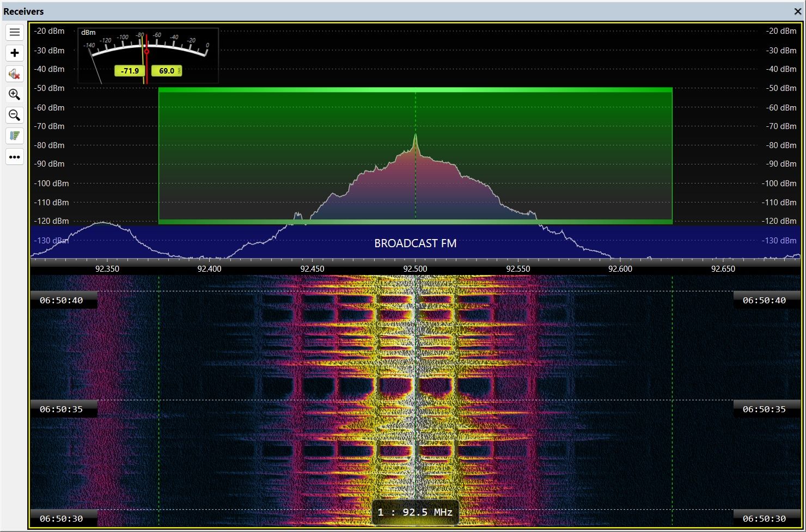Mute the receiver audio with the speaker icon
806x532 pixels.
pyautogui.click(x=14, y=74)
